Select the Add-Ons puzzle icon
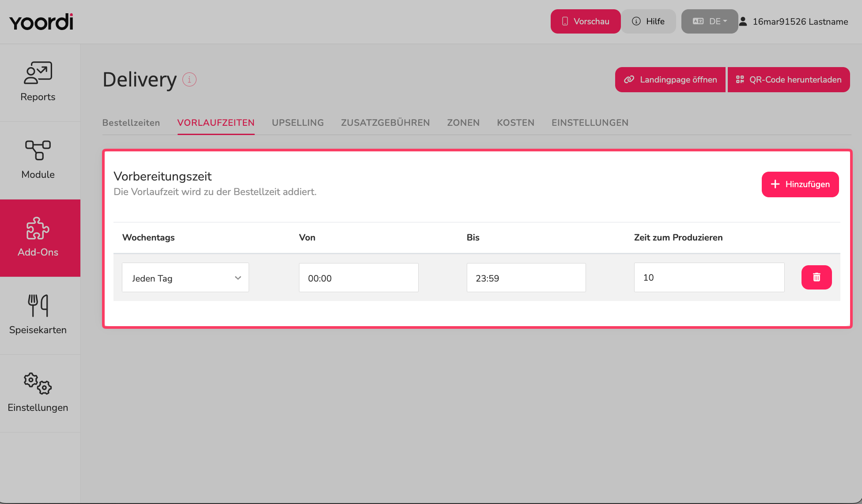 click(x=38, y=228)
